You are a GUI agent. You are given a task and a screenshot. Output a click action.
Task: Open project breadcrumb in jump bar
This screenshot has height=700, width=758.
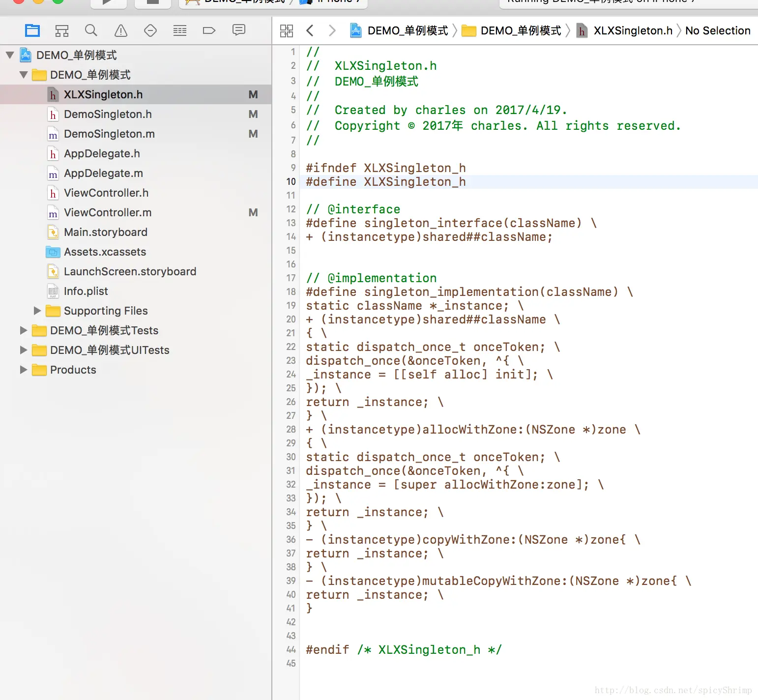tap(399, 30)
